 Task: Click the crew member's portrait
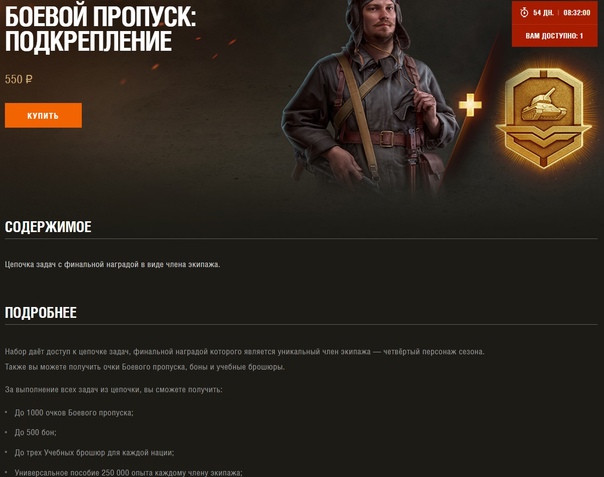(370, 96)
